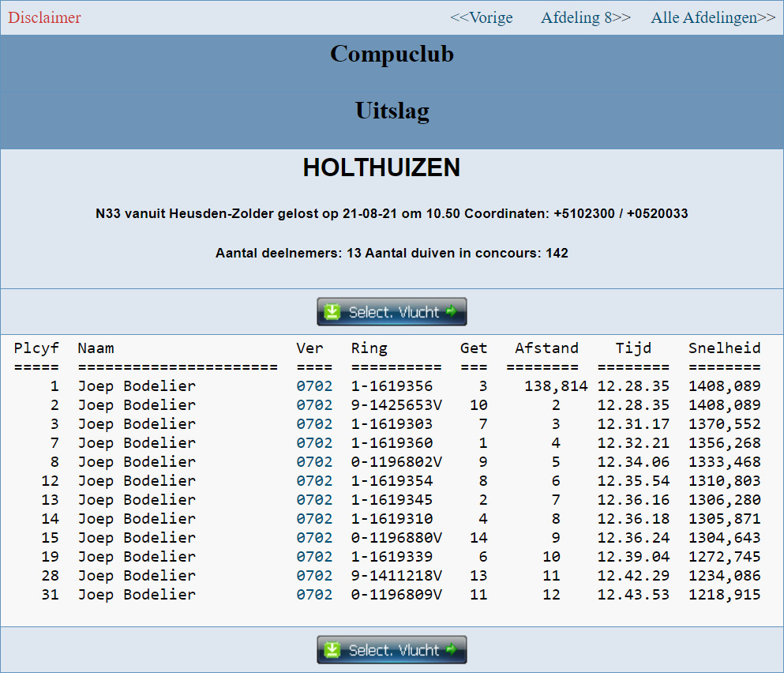Open Alle Afdelingen>> link

click(x=712, y=17)
